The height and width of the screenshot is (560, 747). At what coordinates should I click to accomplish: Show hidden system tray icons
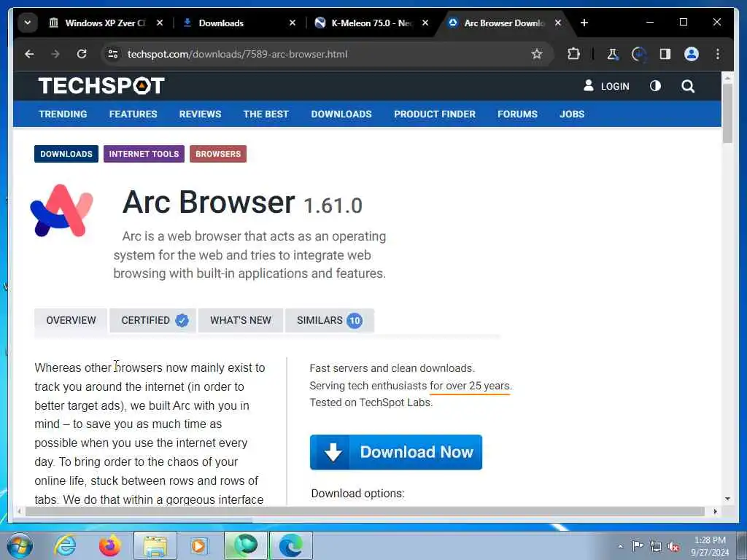(x=620, y=546)
